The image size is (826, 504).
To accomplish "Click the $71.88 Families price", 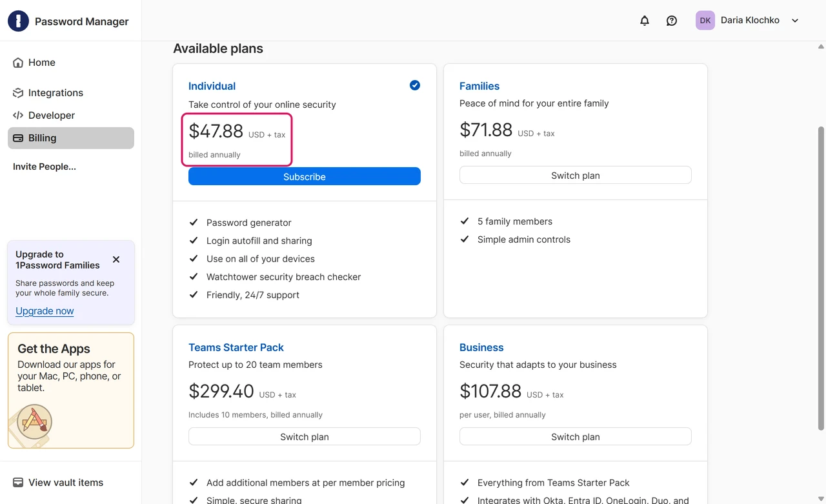I will (x=486, y=130).
